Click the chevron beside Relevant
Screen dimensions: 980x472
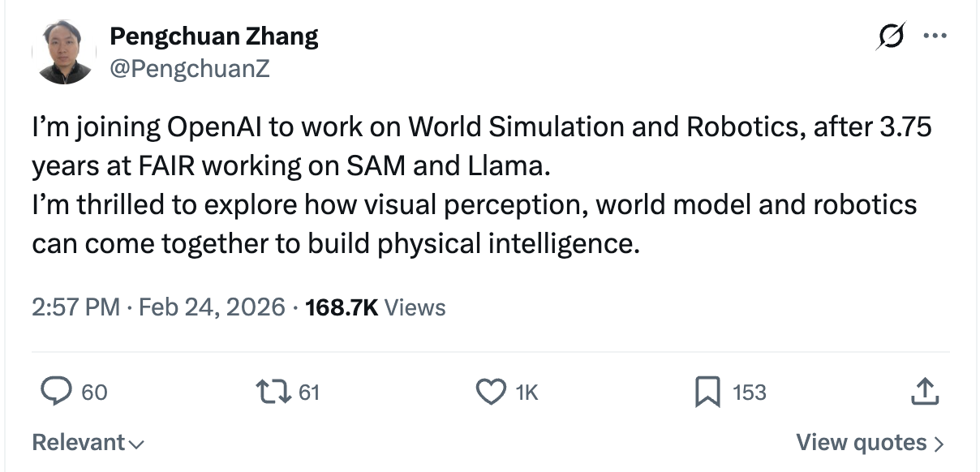coord(136,444)
